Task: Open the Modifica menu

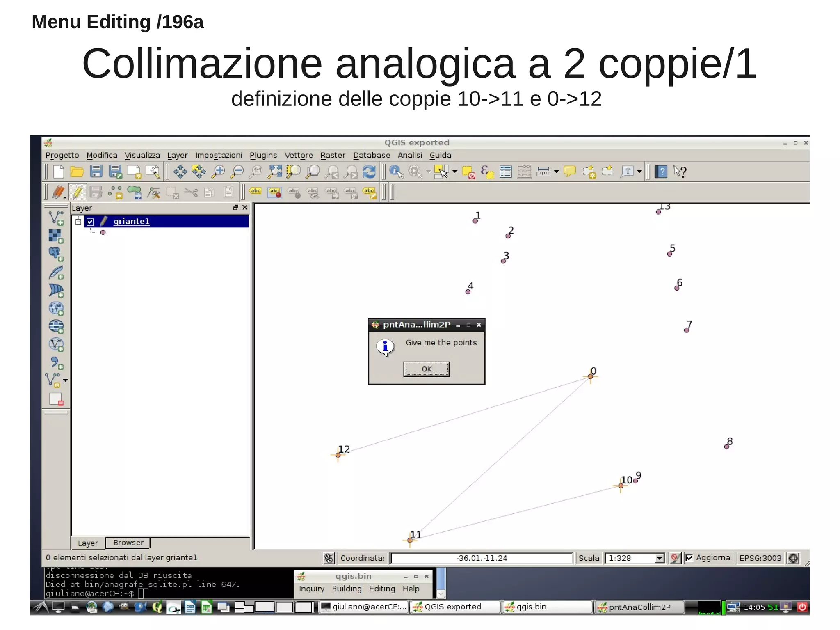Action: pyautogui.click(x=102, y=155)
